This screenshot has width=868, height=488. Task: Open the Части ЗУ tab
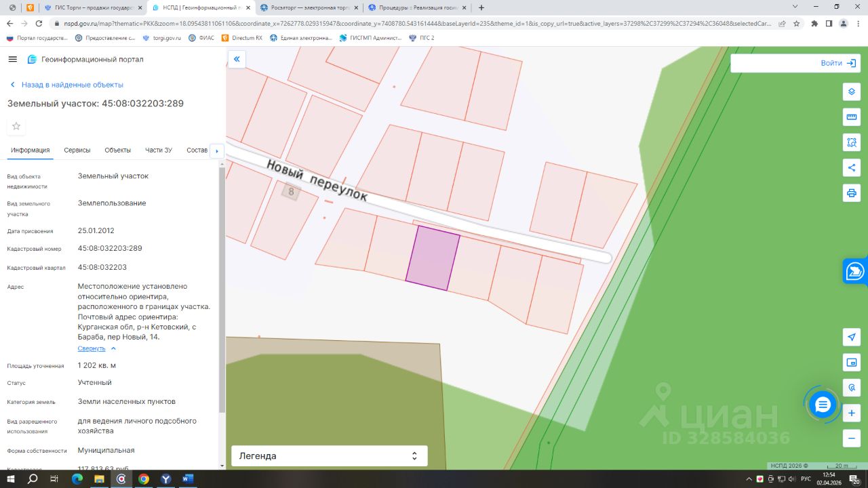[159, 150]
